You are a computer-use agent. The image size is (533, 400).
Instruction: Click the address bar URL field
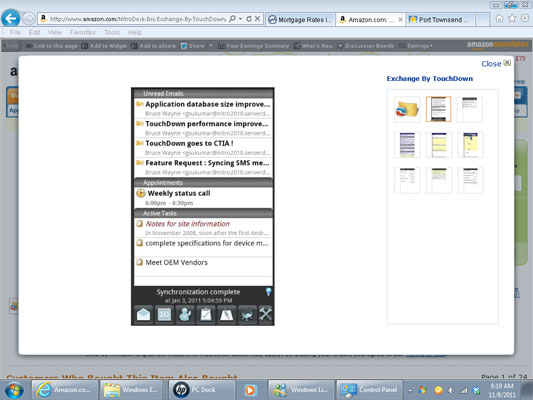coord(133,19)
